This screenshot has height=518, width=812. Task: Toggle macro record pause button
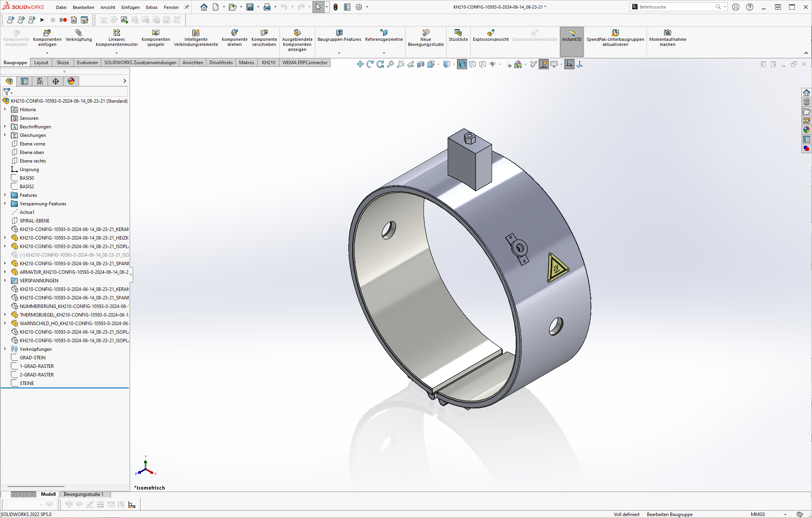click(x=63, y=20)
